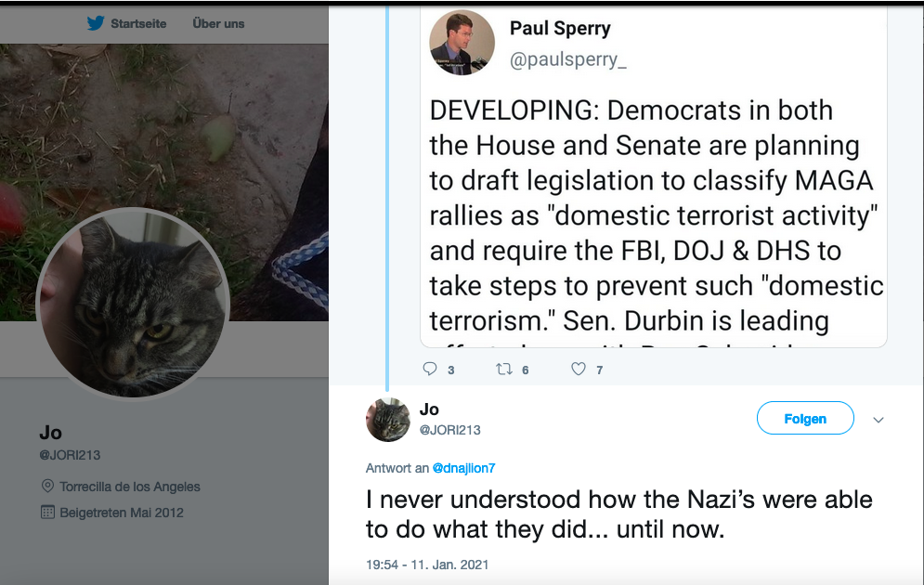Click the Folgen button
This screenshot has width=924, height=585.
[805, 419]
